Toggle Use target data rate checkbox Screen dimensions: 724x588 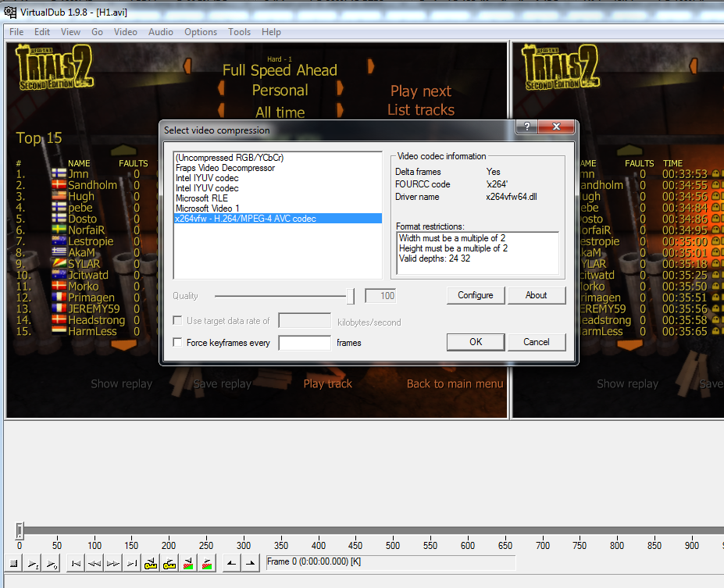(178, 321)
